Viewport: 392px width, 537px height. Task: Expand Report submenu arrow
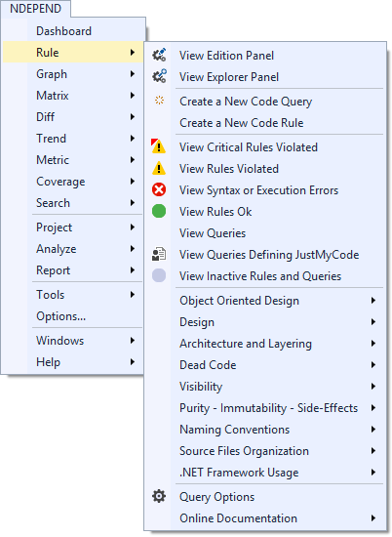pyautogui.click(x=133, y=270)
